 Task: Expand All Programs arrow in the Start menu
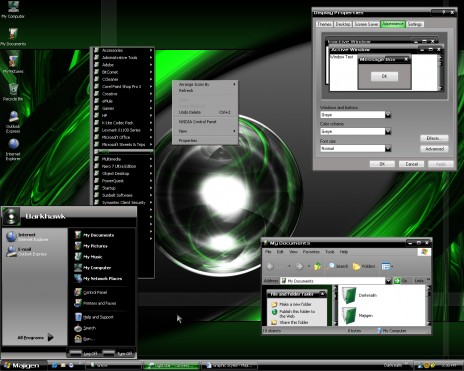tap(50, 337)
